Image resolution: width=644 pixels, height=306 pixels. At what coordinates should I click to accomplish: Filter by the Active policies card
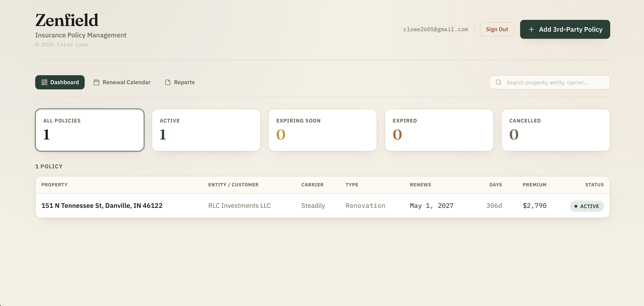click(206, 130)
